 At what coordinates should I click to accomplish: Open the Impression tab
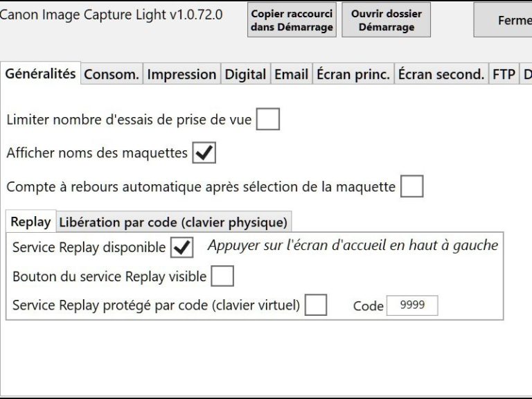181,75
